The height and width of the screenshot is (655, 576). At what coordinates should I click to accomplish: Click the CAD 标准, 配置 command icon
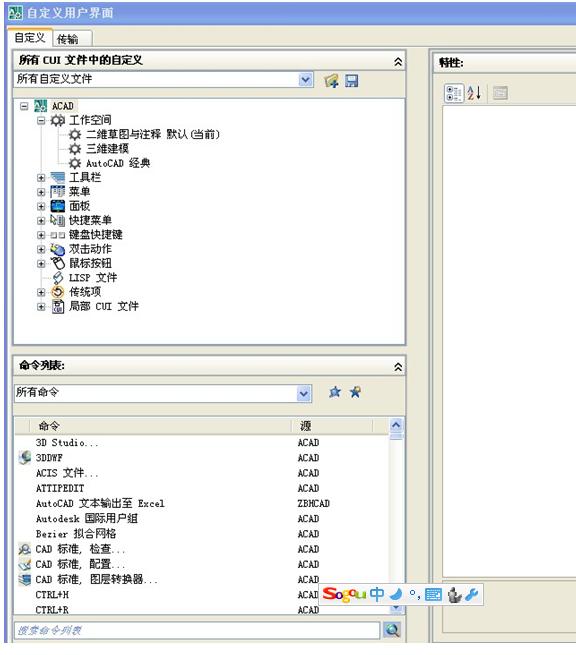click(25, 564)
